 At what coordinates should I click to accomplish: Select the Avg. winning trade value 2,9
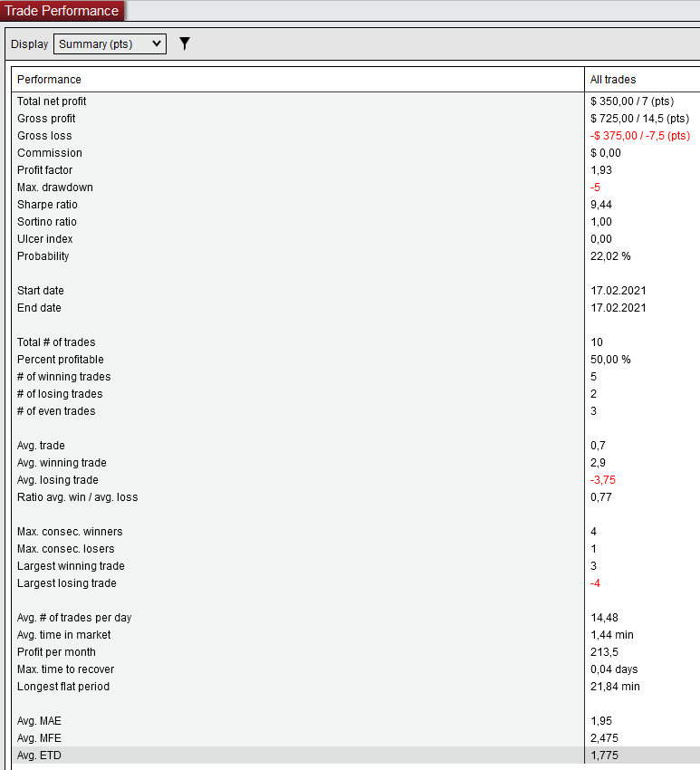point(598,463)
